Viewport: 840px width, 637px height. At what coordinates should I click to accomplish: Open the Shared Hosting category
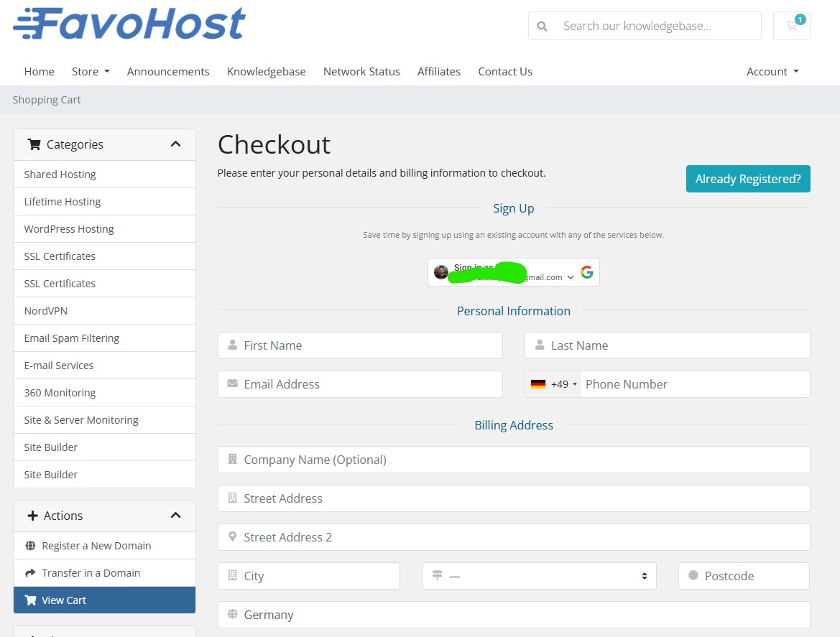[x=60, y=174]
